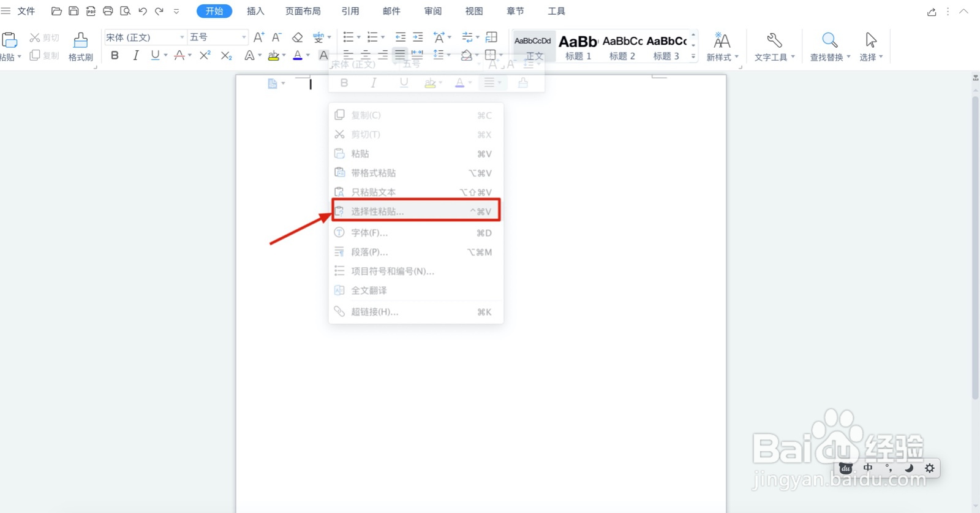
Task: Redo the last action
Action: point(159,11)
